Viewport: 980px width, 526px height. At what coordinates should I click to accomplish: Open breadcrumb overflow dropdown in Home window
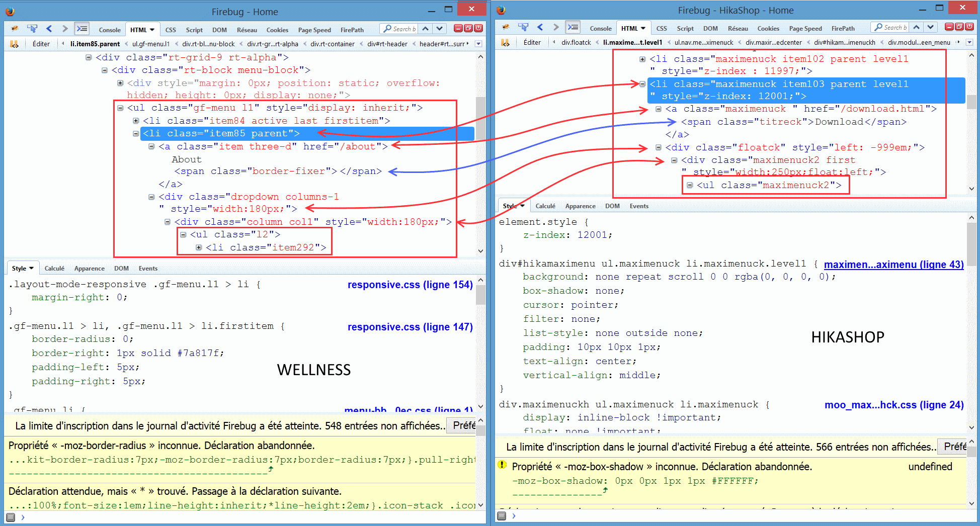(x=478, y=44)
